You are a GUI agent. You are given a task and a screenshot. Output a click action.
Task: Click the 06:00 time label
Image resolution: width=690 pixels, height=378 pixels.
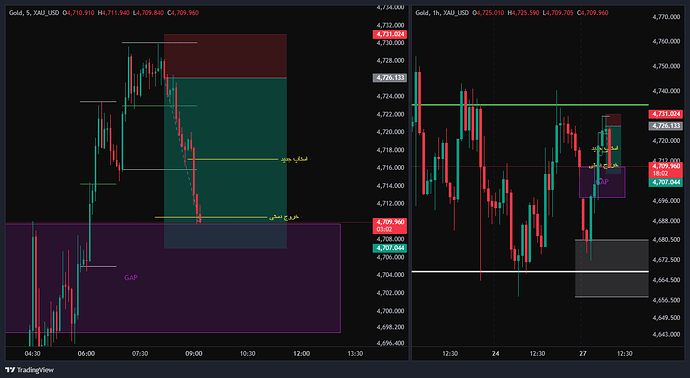(x=86, y=353)
